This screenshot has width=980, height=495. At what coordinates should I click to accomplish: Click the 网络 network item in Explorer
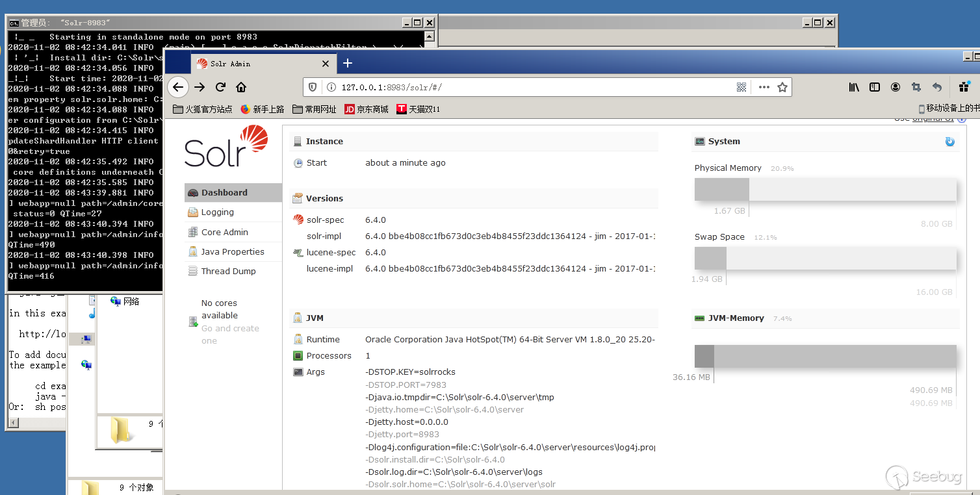(x=125, y=301)
